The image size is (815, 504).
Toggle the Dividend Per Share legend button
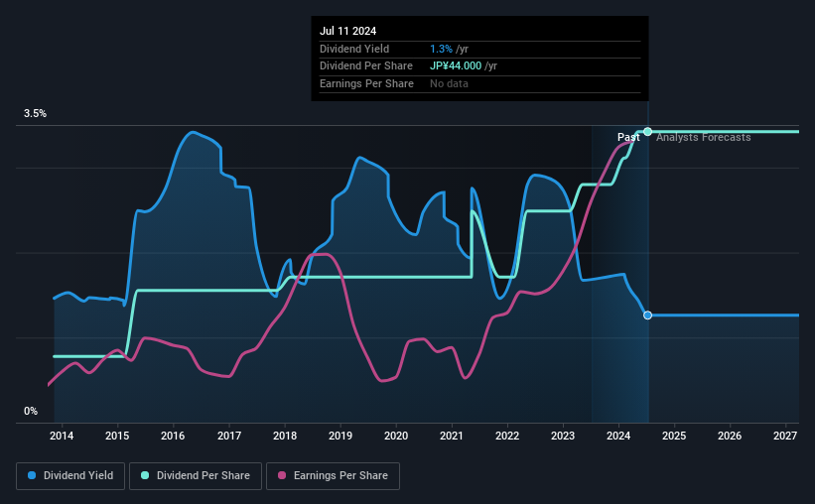196,476
